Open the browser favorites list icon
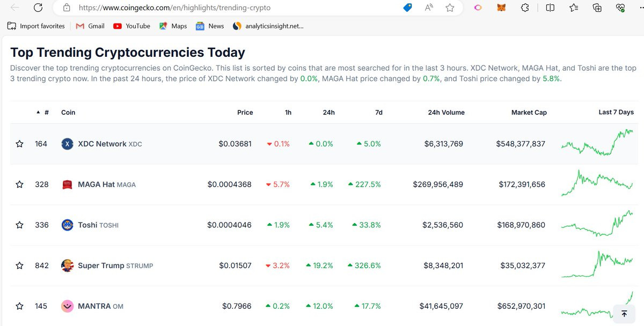This screenshot has height=326, width=644. [x=574, y=8]
